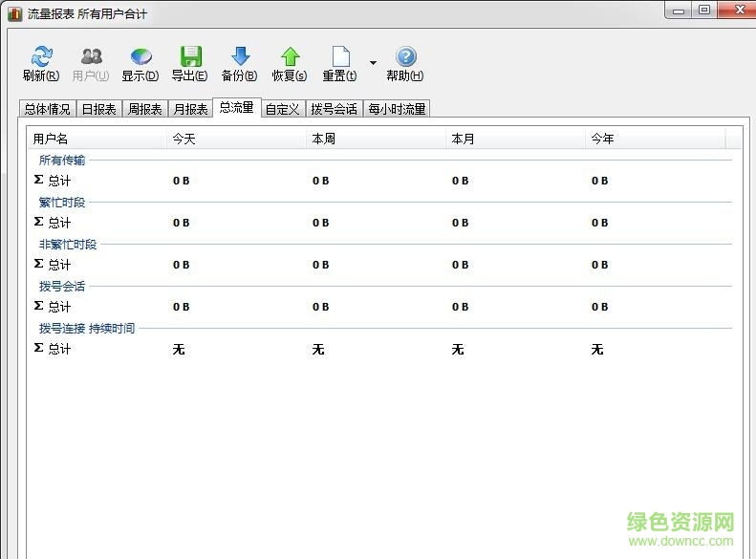Image resolution: width=756 pixels, height=559 pixels.
Task: Go to the 月报表 monthly report tab
Action: 190,109
